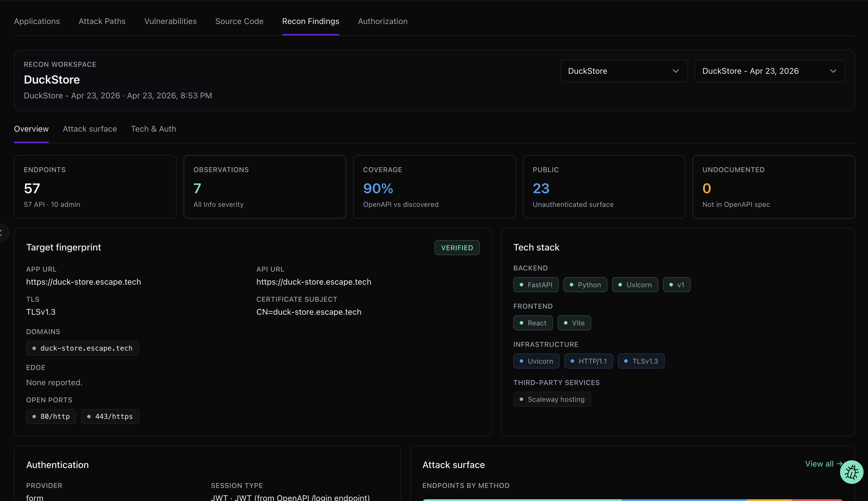Click the v1 backend tag
Screen dimensions: 868x501
tap(677, 285)
